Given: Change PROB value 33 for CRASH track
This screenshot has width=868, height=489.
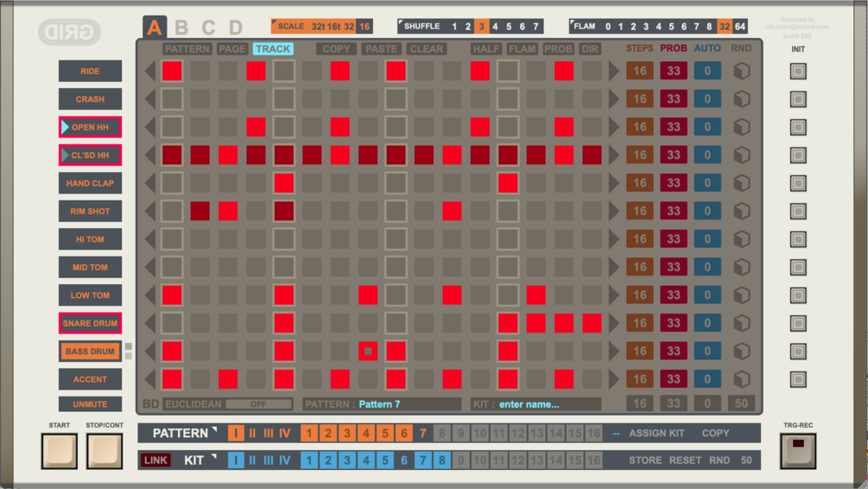Looking at the screenshot, I should tap(673, 99).
